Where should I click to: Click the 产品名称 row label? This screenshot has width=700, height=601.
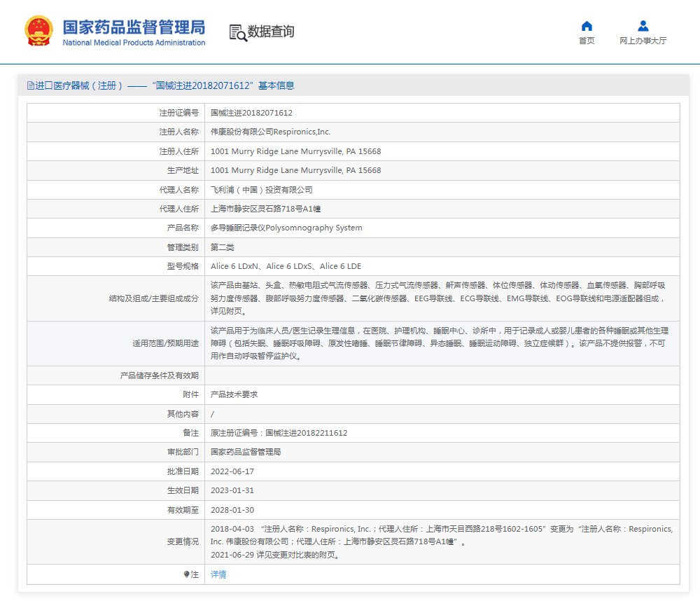(183, 228)
